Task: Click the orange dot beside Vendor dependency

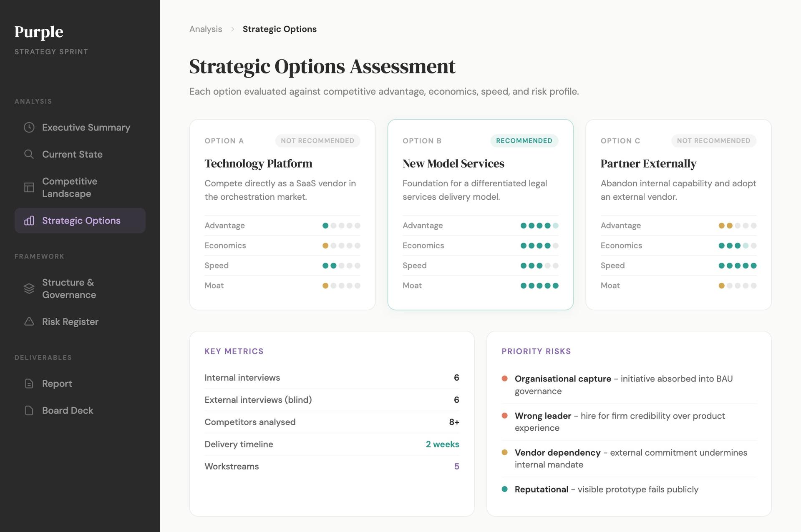Action: [505, 453]
